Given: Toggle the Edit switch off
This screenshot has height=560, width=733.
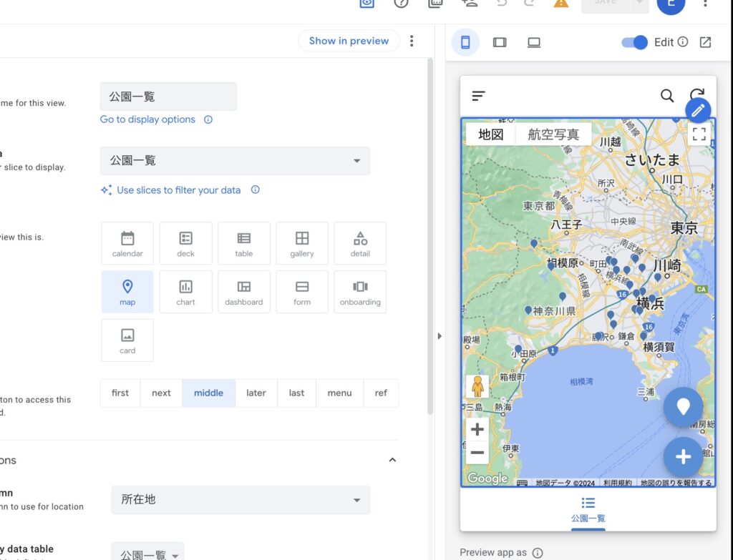Looking at the screenshot, I should [635, 42].
